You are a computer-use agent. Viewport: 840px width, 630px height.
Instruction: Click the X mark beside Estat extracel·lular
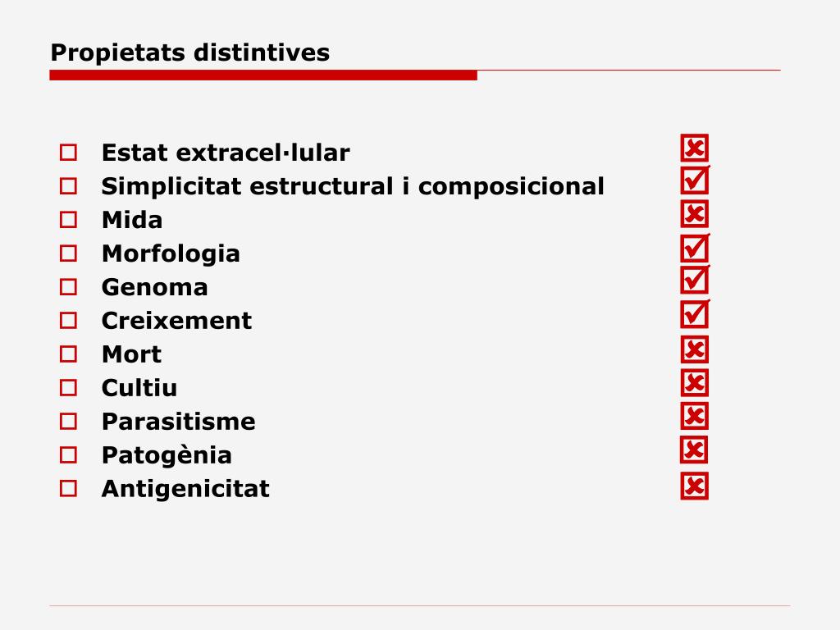tap(694, 148)
